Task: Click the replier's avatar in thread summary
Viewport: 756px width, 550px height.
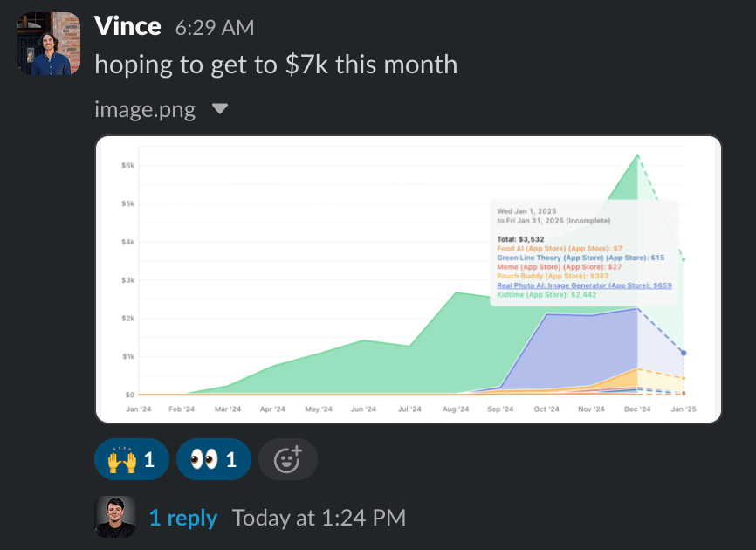Action: (x=114, y=518)
